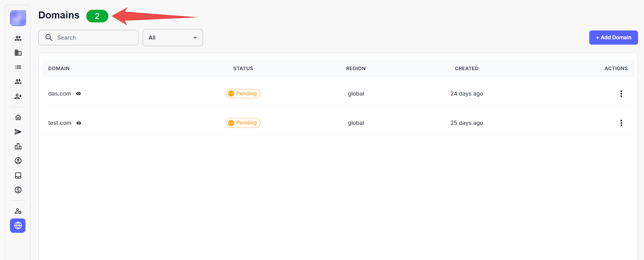
Task: Select the highlighted globe domains icon
Action: (x=18, y=226)
